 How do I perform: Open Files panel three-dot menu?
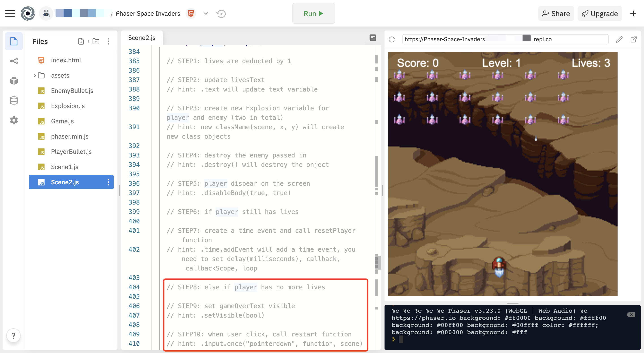point(108,41)
